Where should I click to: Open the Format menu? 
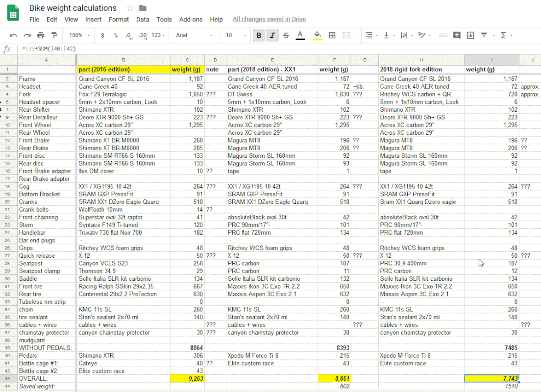pyautogui.click(x=119, y=19)
